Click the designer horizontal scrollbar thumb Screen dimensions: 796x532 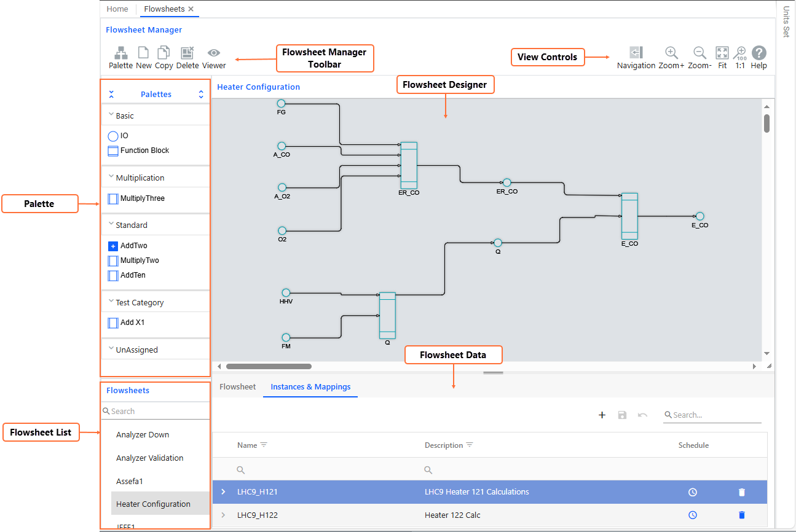(269, 366)
